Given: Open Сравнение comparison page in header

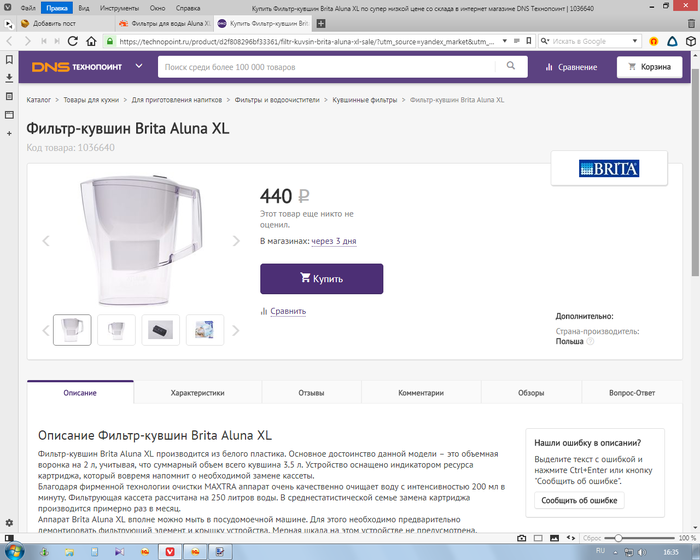Looking at the screenshot, I should [x=570, y=67].
